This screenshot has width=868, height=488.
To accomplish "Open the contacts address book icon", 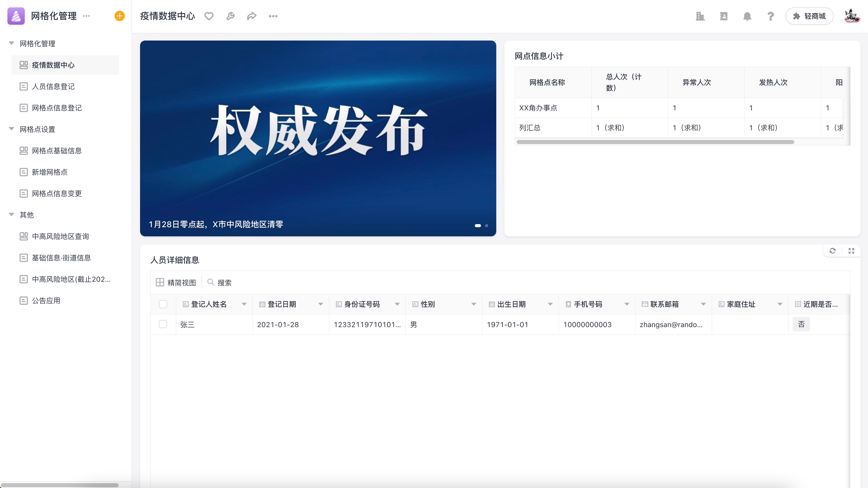I will pyautogui.click(x=723, y=16).
